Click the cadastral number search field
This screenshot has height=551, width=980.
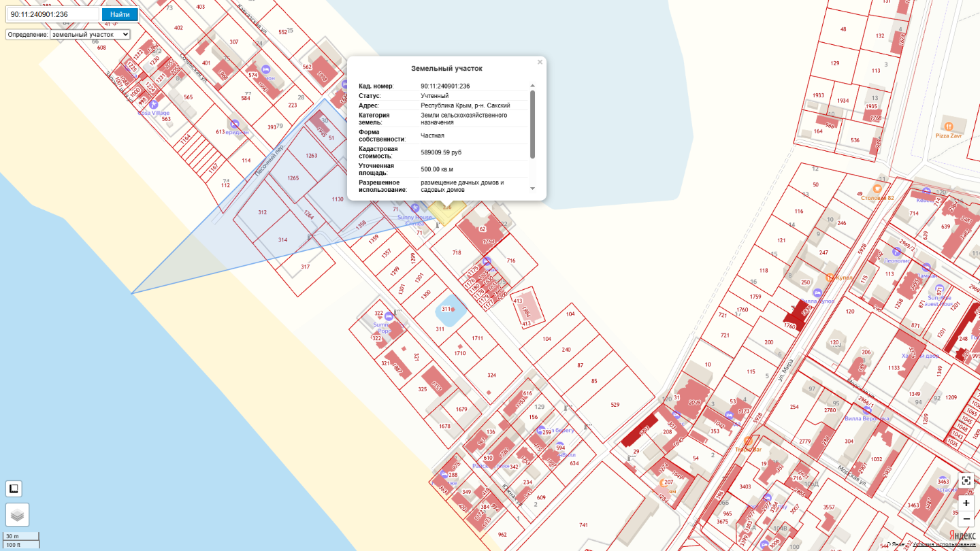coord(52,14)
